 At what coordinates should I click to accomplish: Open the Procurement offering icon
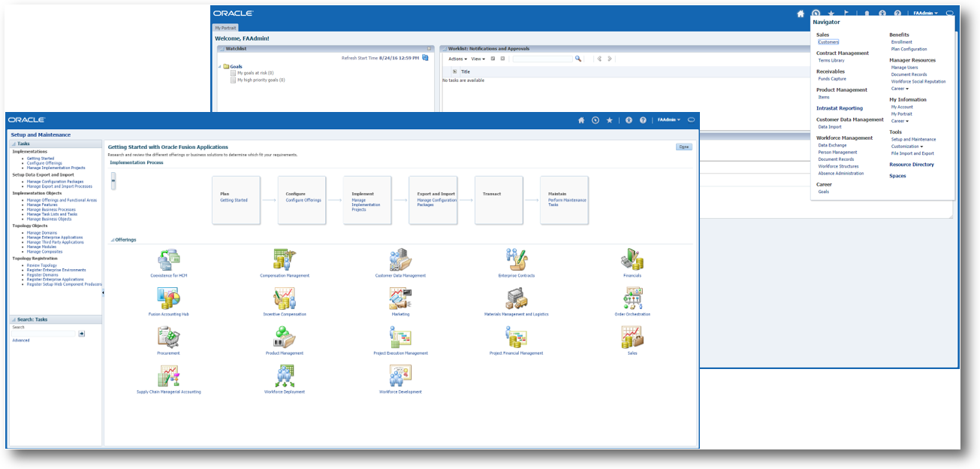[x=169, y=337]
